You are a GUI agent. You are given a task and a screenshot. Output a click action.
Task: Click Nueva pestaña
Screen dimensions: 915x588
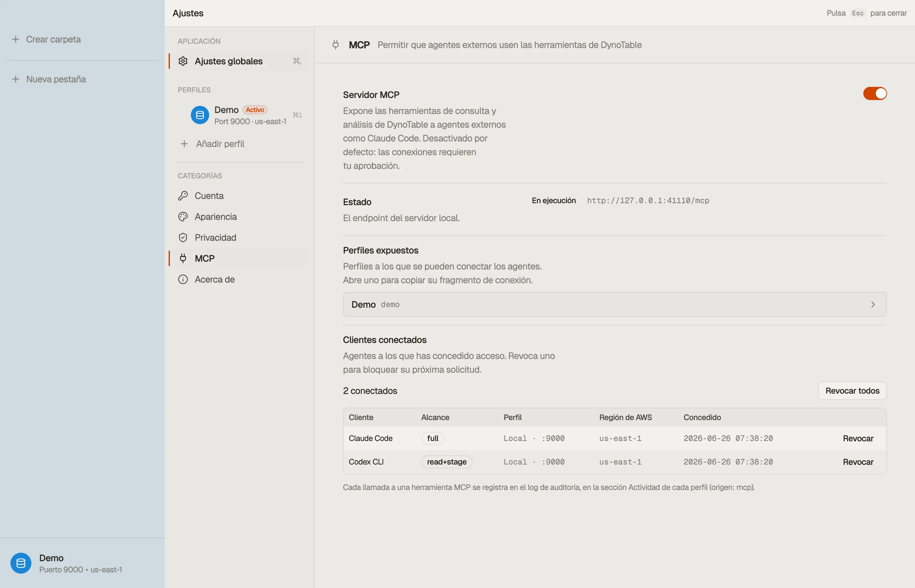click(x=56, y=79)
